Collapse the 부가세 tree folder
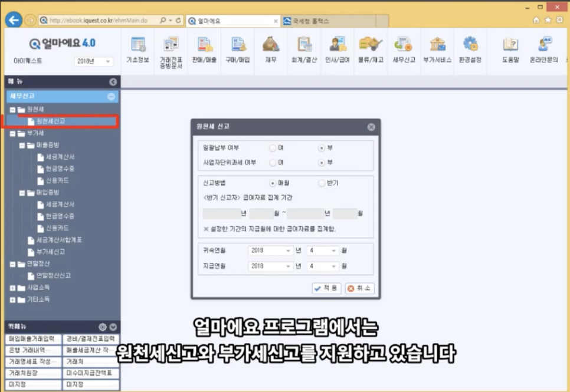570x392 pixels. pyautogui.click(x=12, y=133)
